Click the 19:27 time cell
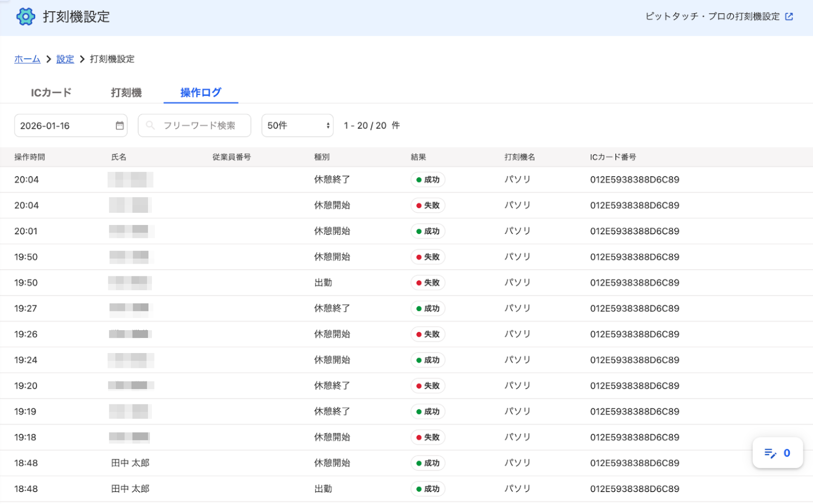This screenshot has width=813, height=504. click(26, 308)
